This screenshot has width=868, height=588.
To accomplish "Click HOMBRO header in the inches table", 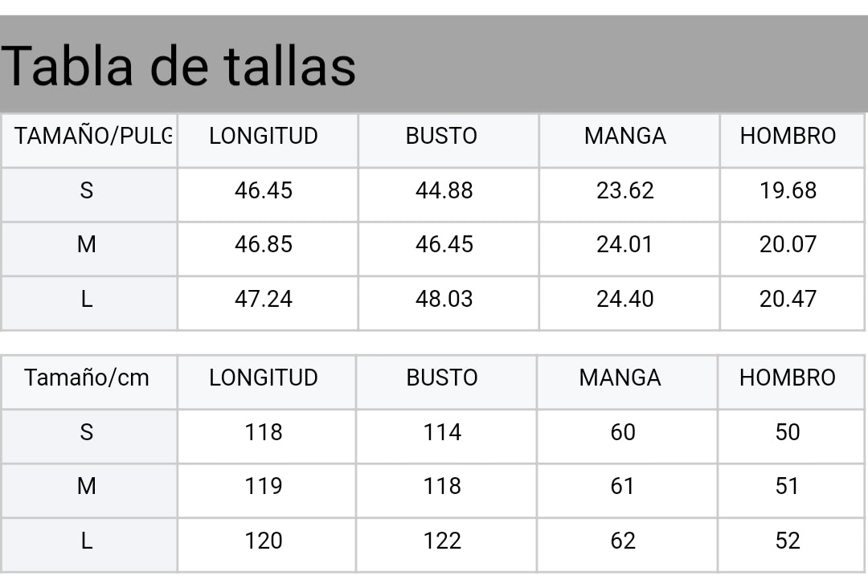I will coord(788,137).
